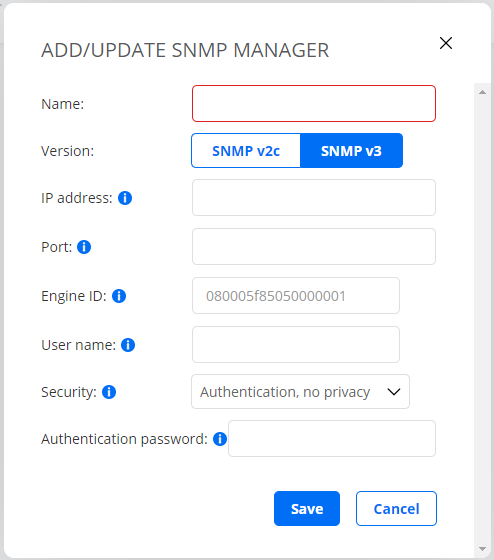The image size is (494, 560).
Task: Click the IP address input field
Action: [314, 198]
